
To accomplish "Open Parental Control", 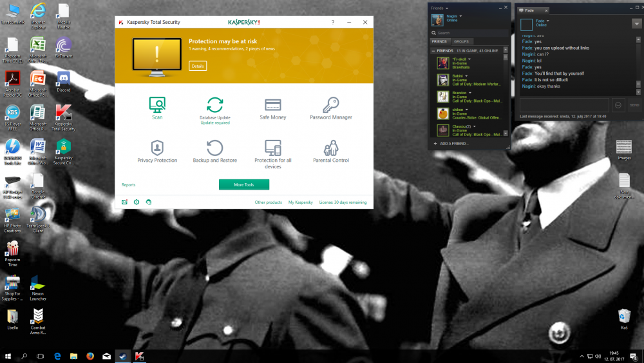I will click(x=331, y=149).
